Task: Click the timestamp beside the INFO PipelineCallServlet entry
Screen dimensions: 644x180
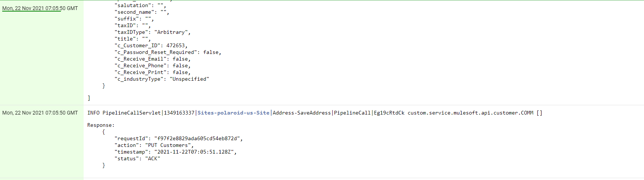Action: coord(40,113)
